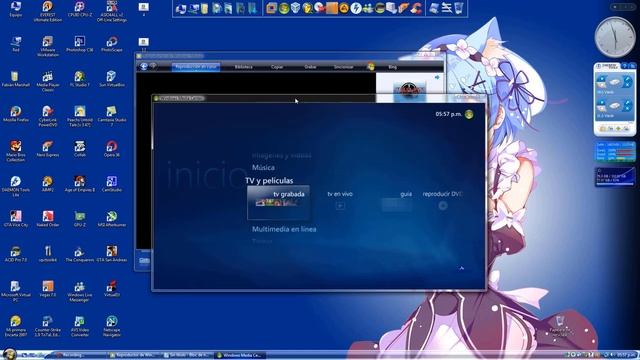Open the Windows Start orb
Viewport: 640px width, 360px height.
coord(9,354)
